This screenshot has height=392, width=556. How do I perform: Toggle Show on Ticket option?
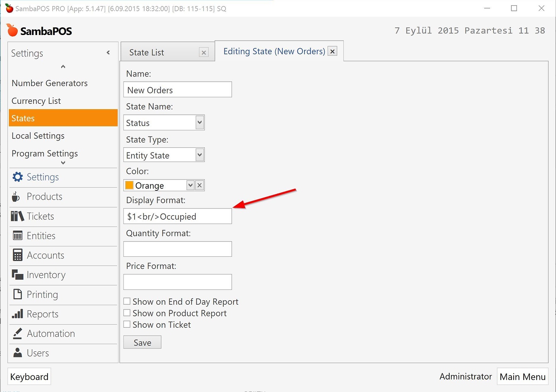pos(127,324)
